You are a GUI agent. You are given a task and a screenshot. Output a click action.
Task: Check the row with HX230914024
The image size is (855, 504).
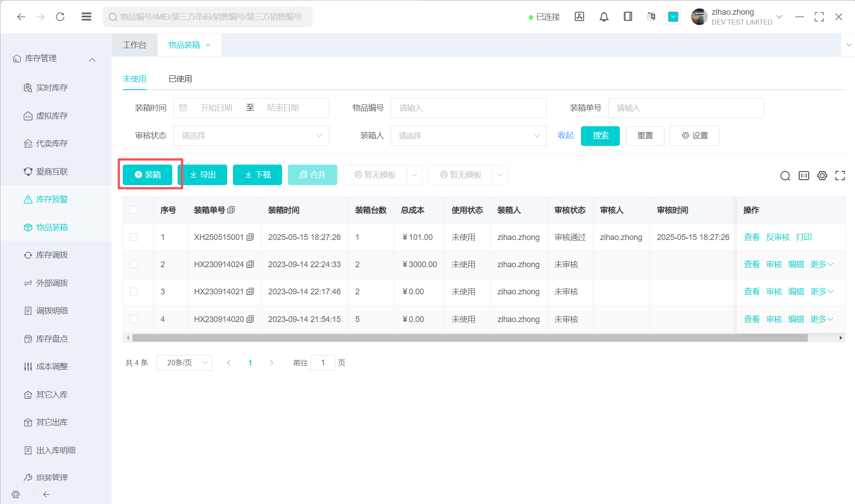click(134, 264)
